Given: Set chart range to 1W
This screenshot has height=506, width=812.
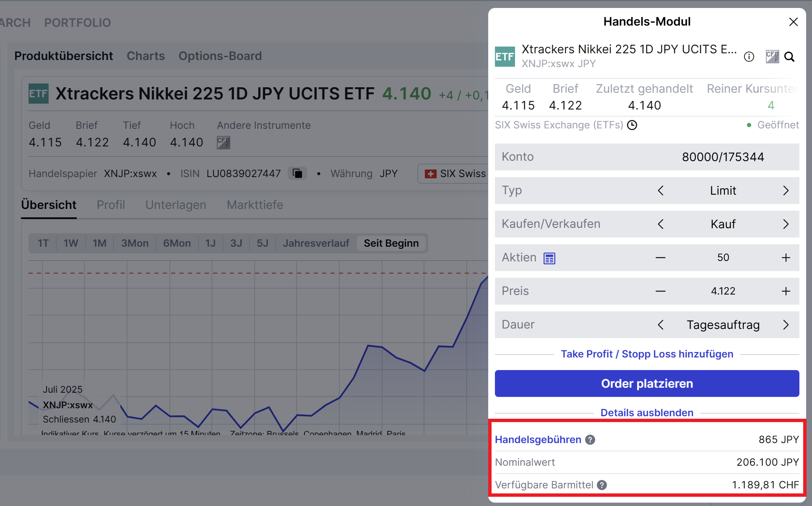Looking at the screenshot, I should coord(71,243).
